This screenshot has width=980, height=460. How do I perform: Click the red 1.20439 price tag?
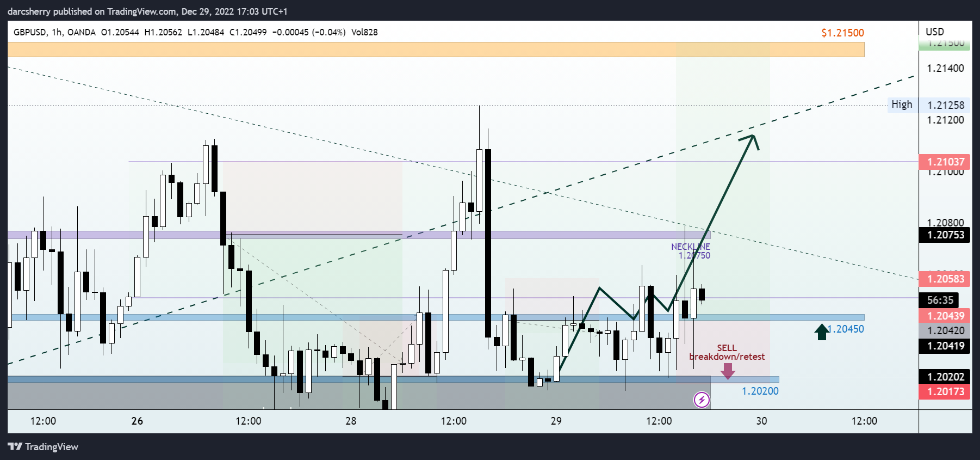(x=945, y=316)
